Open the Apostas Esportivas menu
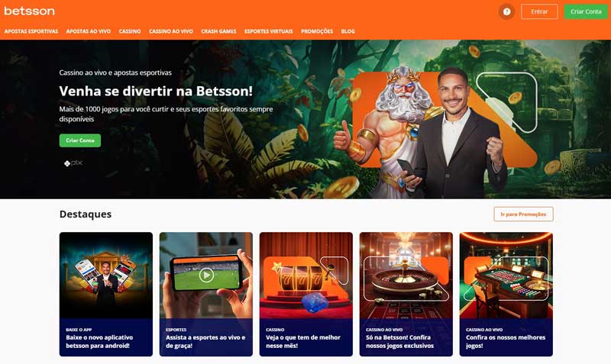 pos(31,31)
